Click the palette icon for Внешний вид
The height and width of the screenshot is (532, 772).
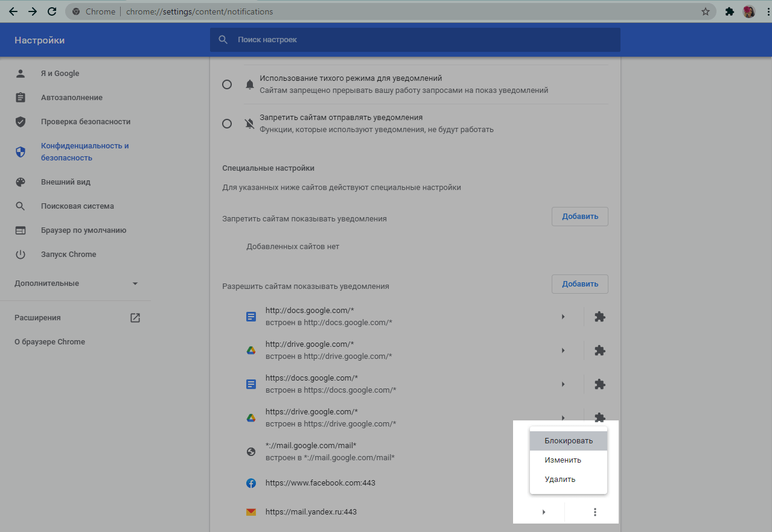tap(21, 182)
